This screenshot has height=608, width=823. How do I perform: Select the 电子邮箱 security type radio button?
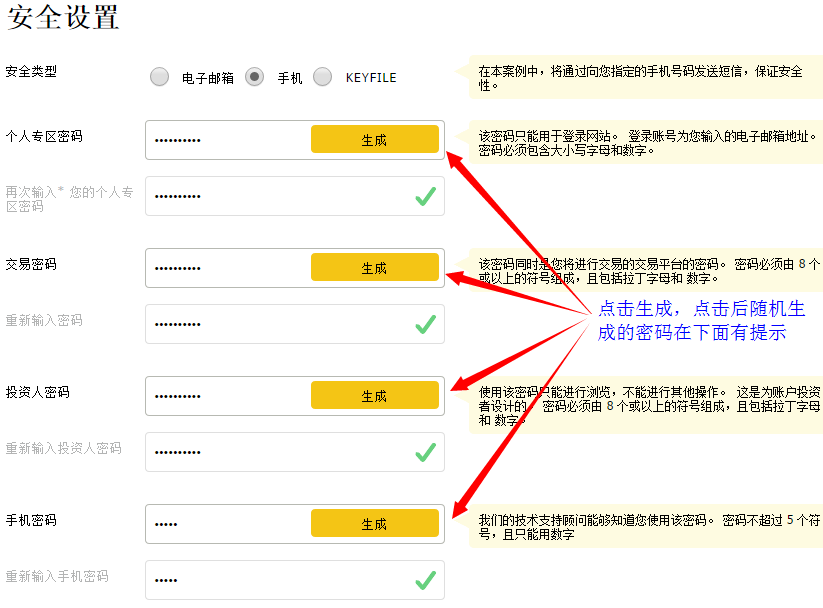159,76
